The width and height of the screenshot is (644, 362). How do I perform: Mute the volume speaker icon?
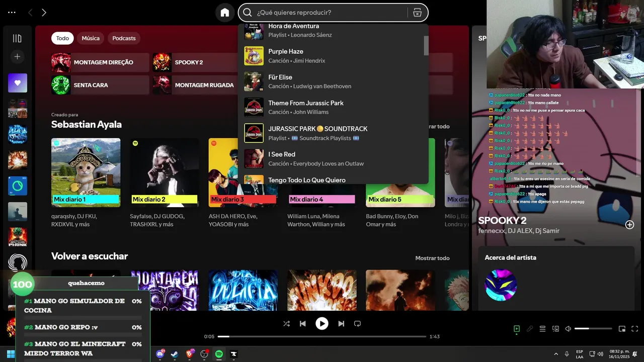click(x=568, y=329)
